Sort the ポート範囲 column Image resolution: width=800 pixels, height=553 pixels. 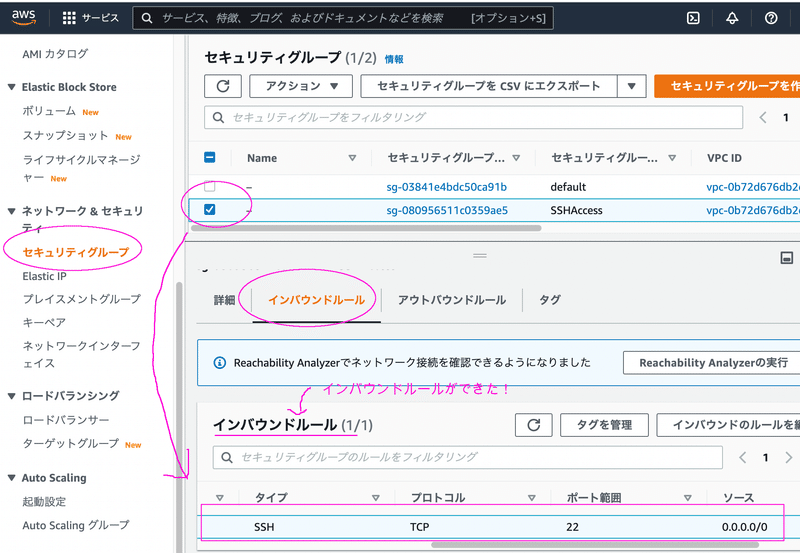688,497
